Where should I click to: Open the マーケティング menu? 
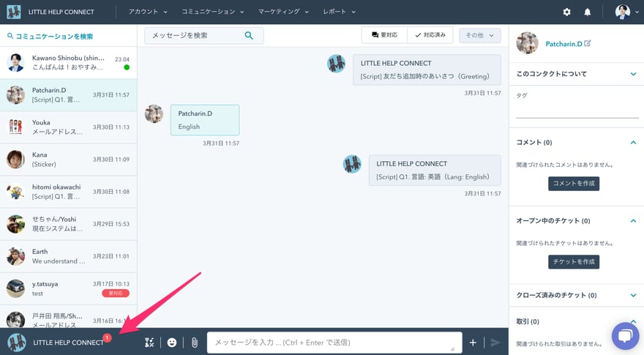(x=283, y=12)
